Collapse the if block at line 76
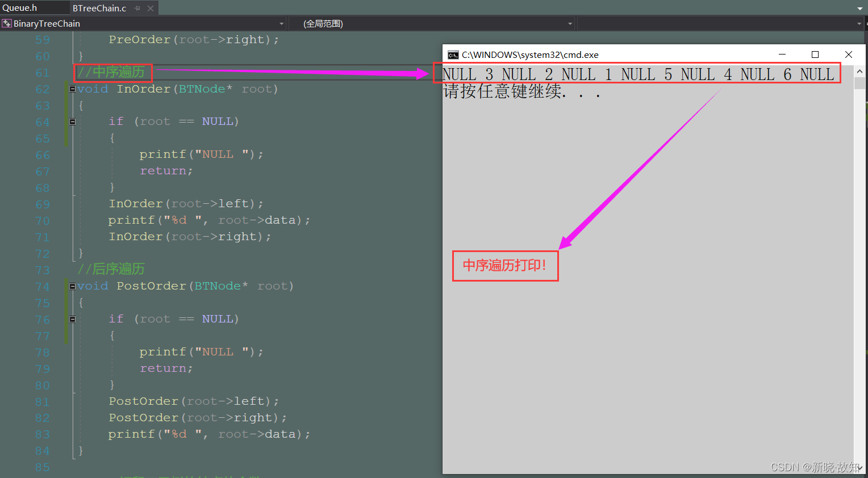Screen dimensions: 868x478 coord(73,319)
